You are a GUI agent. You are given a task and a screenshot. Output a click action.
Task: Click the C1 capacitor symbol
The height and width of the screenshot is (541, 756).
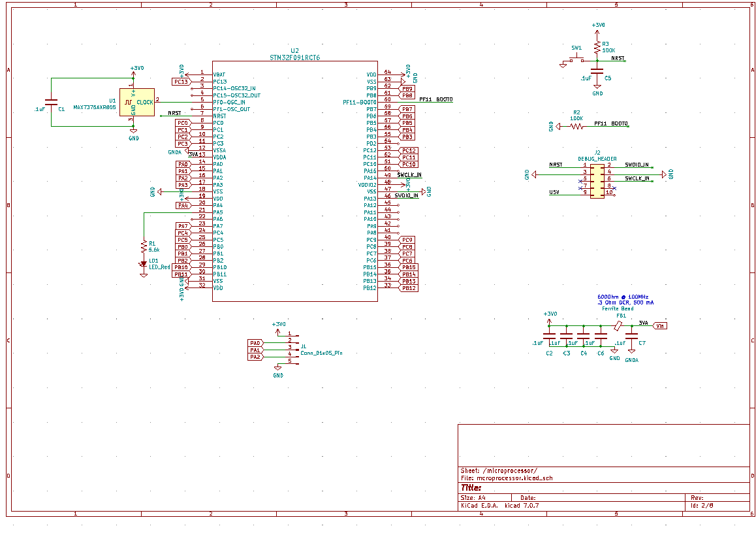coord(51,102)
